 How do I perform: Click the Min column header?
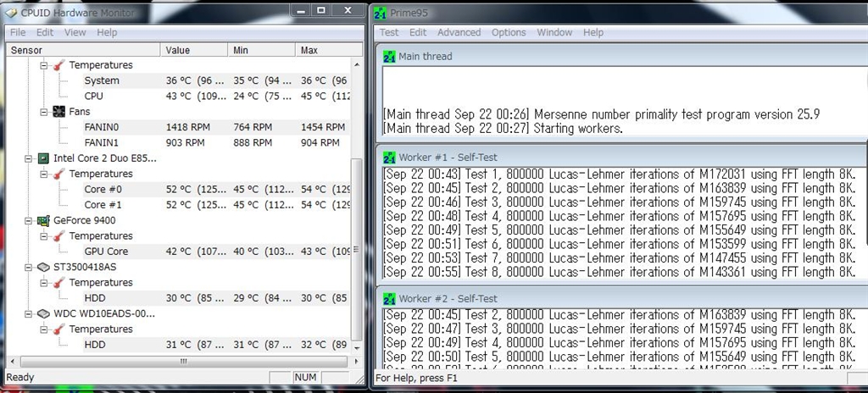point(261,50)
